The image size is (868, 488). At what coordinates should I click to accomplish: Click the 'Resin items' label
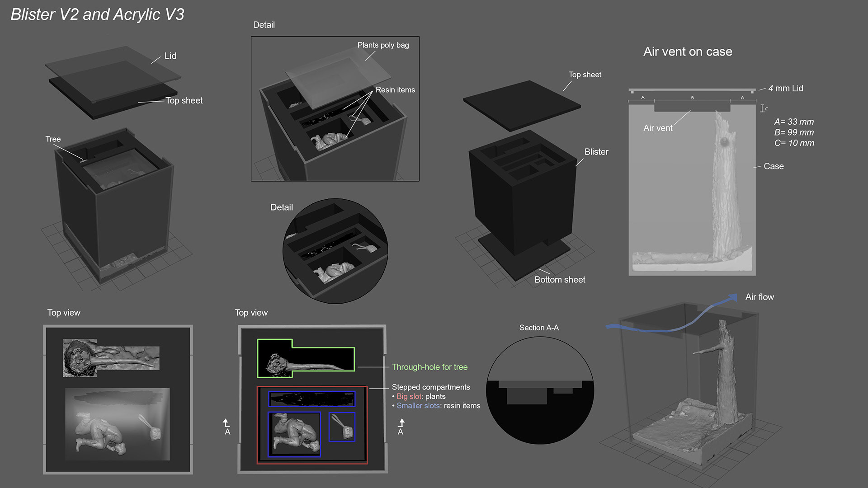coord(395,90)
